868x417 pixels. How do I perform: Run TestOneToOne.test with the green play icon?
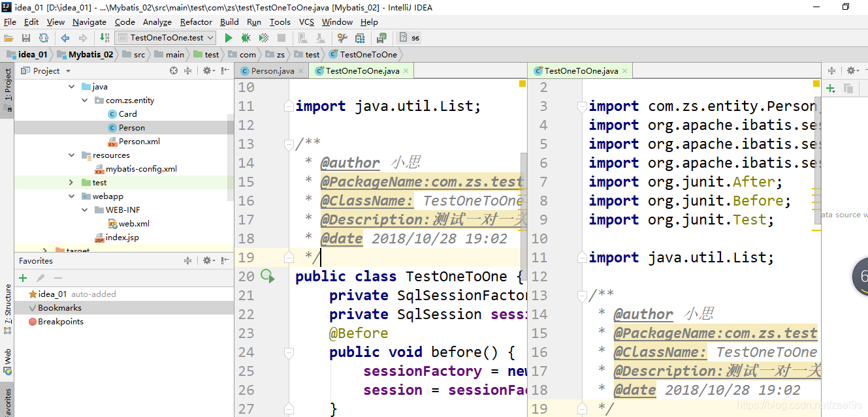point(228,38)
